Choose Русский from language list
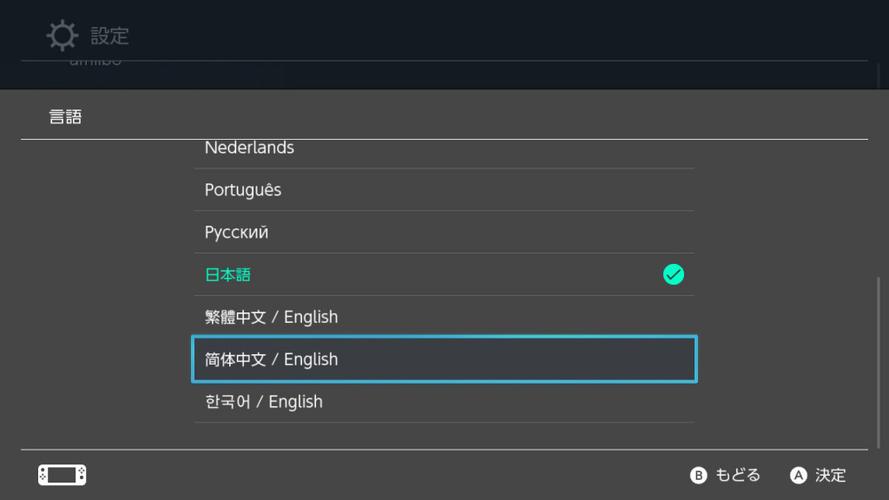 click(236, 232)
